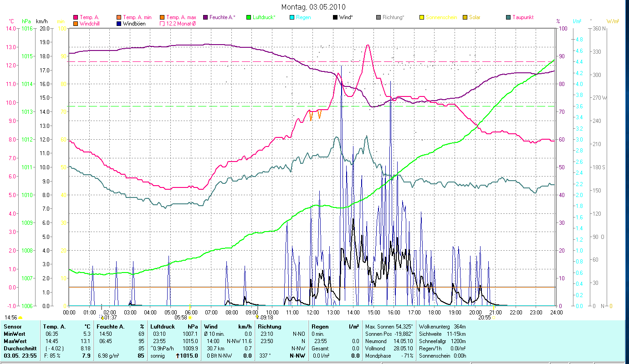
Task: Select the Sonnenschein legend label
Action: pyautogui.click(x=441, y=18)
